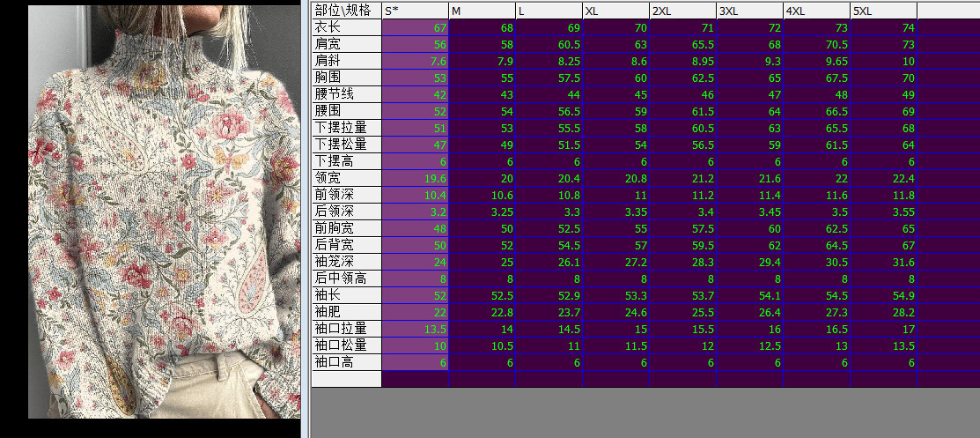Image resolution: width=980 pixels, height=438 pixels.
Task: Click the empty S* cell below 袖口高
Action: [x=416, y=379]
